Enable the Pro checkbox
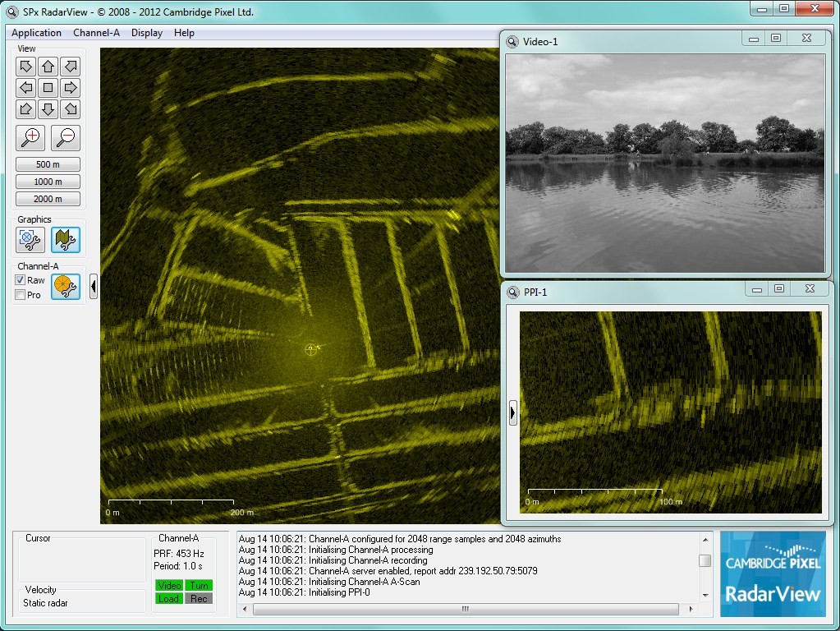 click(21, 295)
